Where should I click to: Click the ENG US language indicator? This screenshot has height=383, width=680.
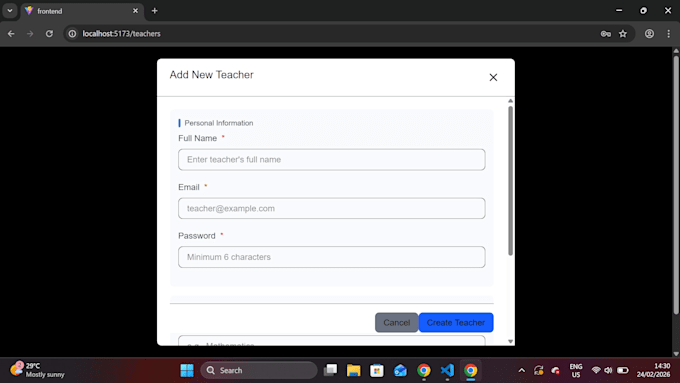coord(576,370)
